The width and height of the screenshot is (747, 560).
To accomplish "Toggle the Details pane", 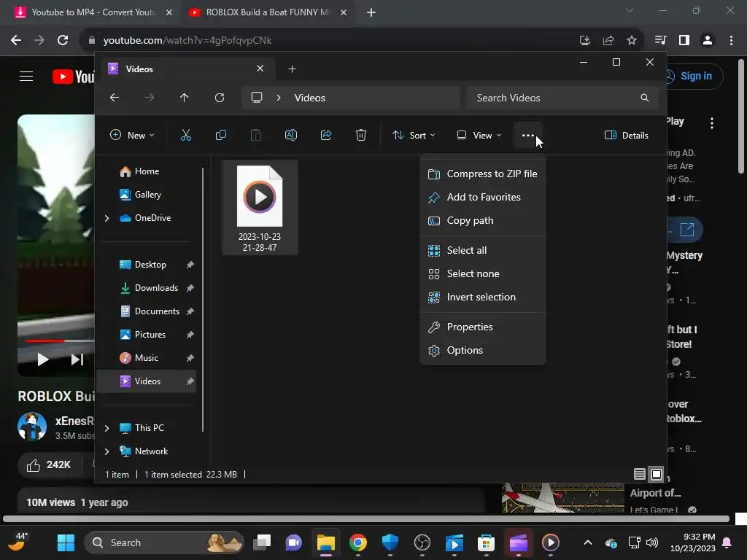I will coord(626,135).
